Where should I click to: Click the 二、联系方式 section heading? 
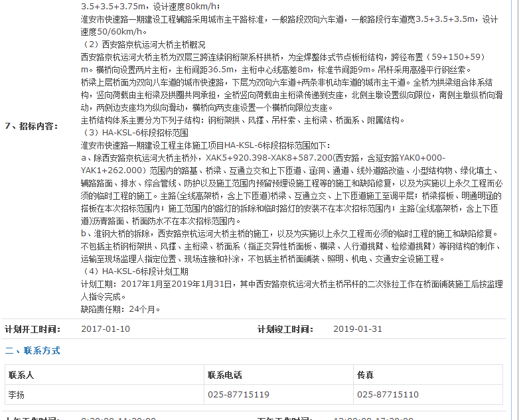[33, 350]
